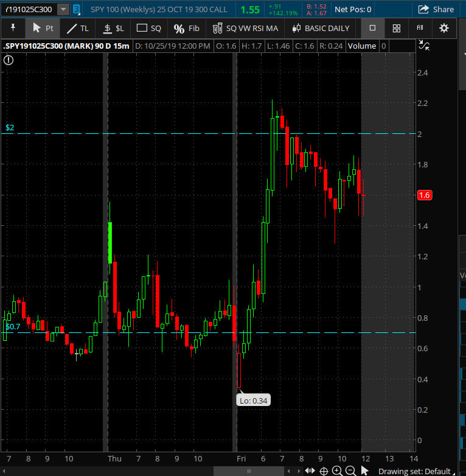This screenshot has height=476, width=466.
Task: Toggle single chart layout view
Action: [373, 28]
